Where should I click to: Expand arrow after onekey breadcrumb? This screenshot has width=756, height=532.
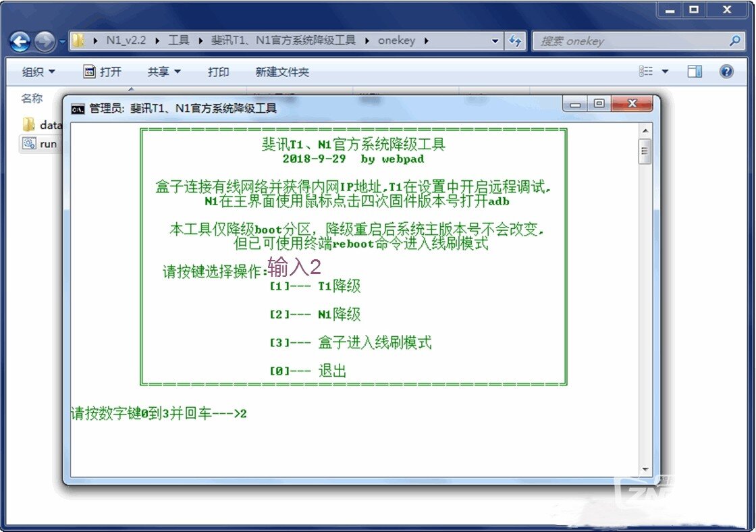point(426,41)
